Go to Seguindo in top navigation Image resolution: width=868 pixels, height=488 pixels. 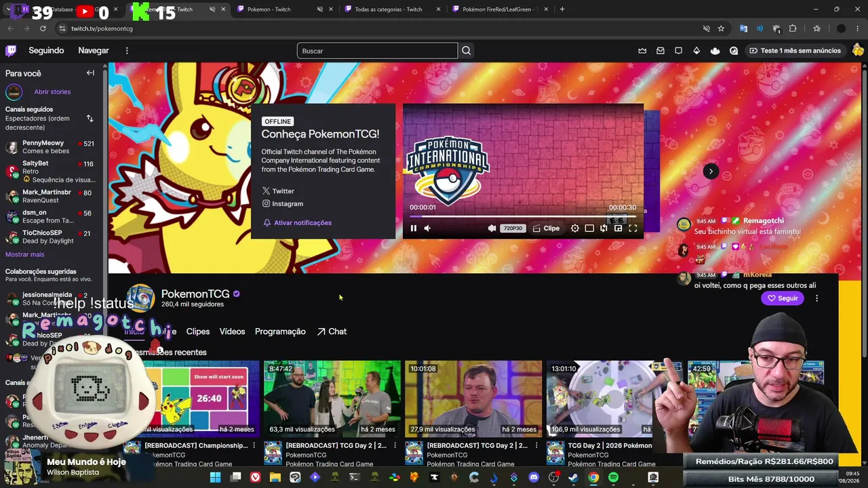pyautogui.click(x=46, y=51)
